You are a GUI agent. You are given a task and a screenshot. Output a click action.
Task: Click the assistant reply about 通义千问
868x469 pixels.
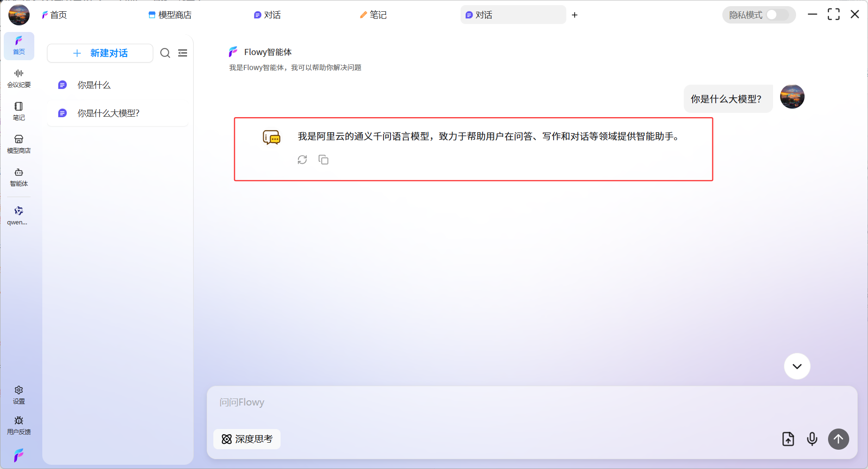pos(489,136)
